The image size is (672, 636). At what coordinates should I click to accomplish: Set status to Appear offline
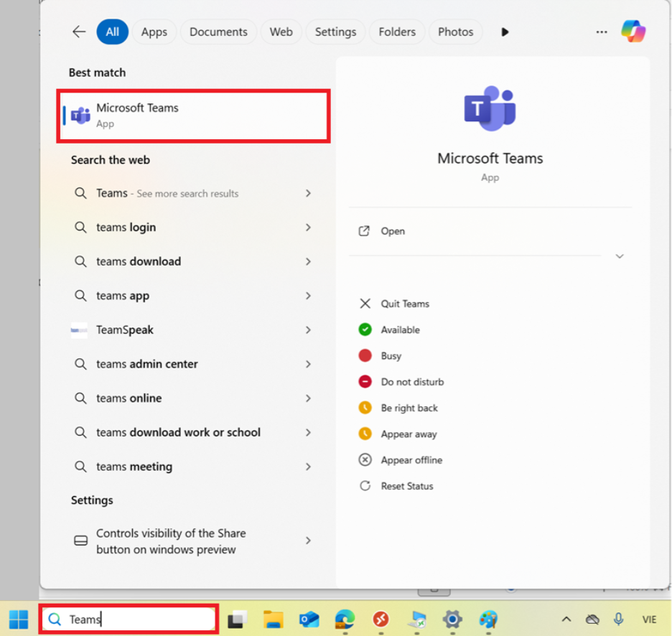pos(401,460)
